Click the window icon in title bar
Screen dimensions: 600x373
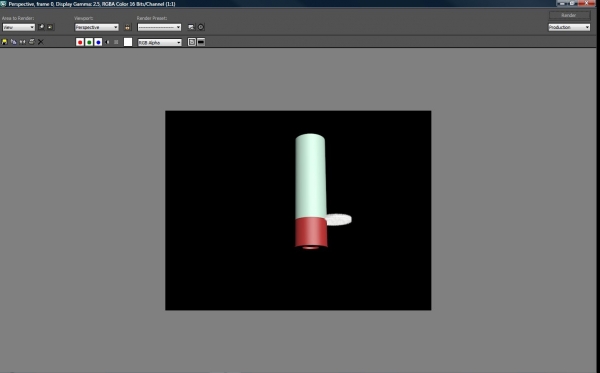click(3, 4)
